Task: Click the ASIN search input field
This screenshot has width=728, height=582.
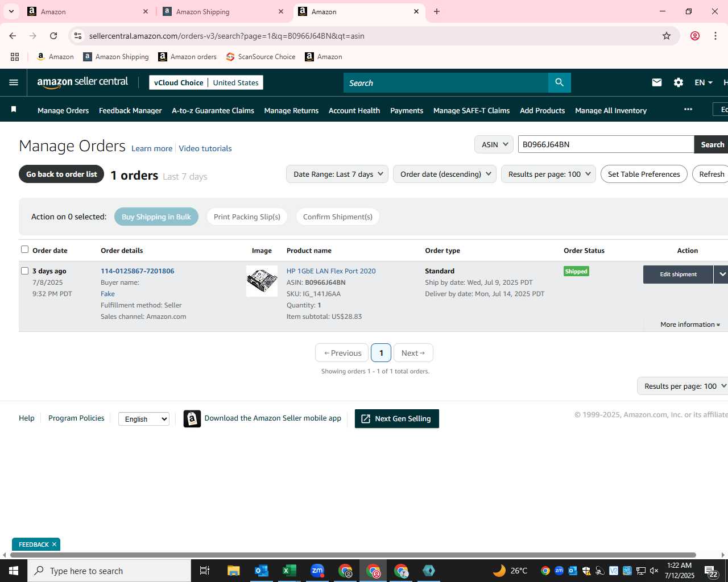Action: click(x=606, y=144)
